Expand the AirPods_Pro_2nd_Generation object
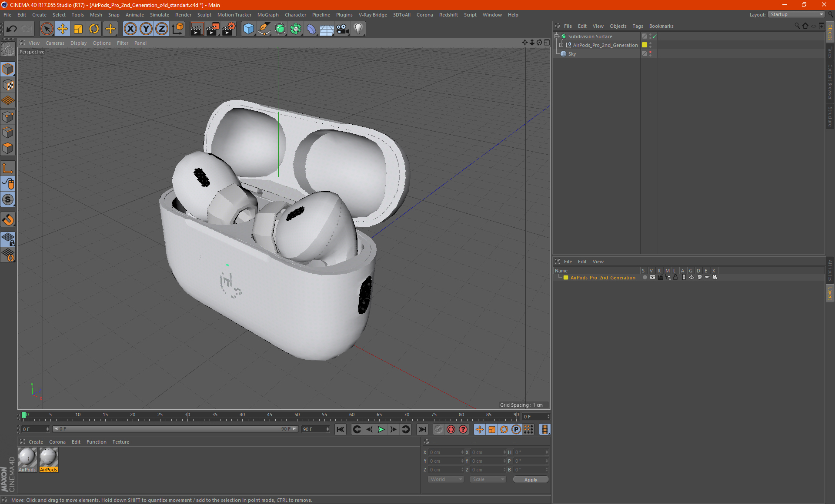This screenshot has width=835, height=504. point(561,45)
